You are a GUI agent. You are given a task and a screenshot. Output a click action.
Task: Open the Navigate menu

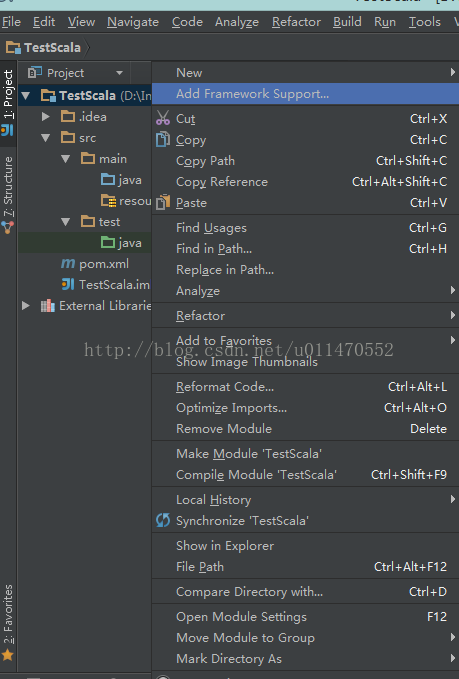[133, 22]
